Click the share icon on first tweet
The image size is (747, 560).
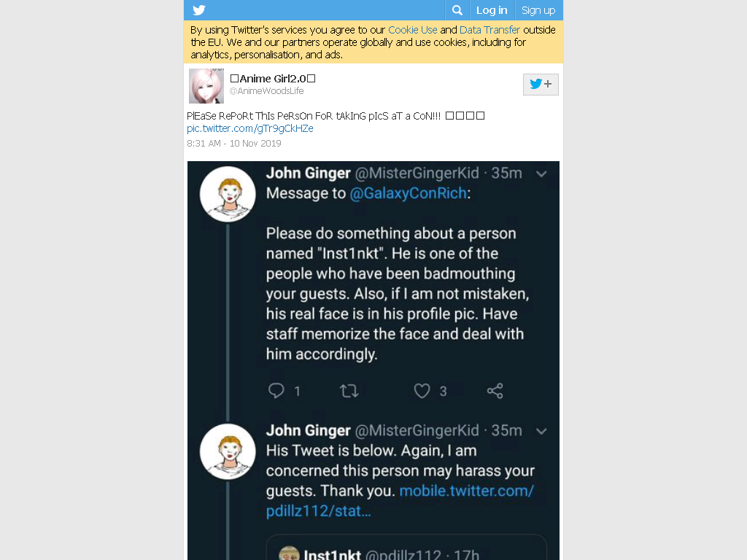click(495, 391)
